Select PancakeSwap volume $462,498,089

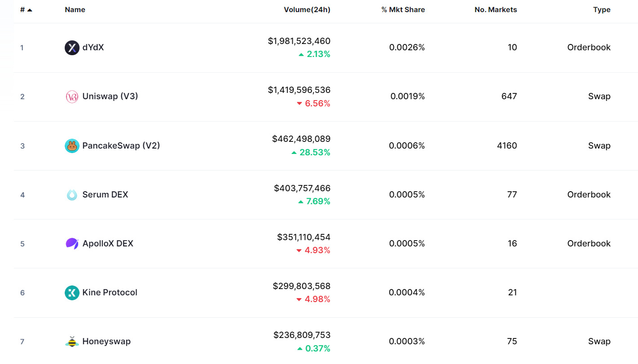click(x=301, y=139)
